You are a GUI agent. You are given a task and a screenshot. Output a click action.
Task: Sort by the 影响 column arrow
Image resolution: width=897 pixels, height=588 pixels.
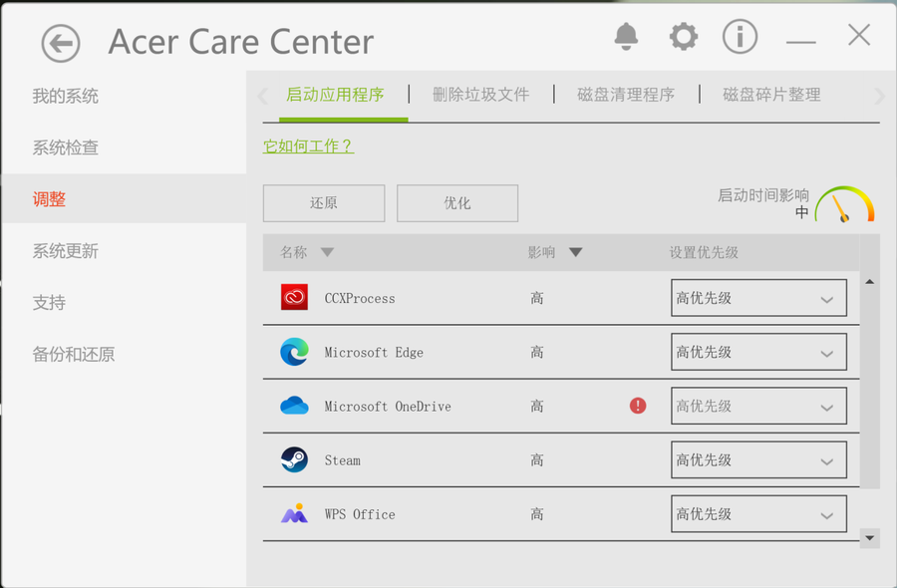coord(575,252)
